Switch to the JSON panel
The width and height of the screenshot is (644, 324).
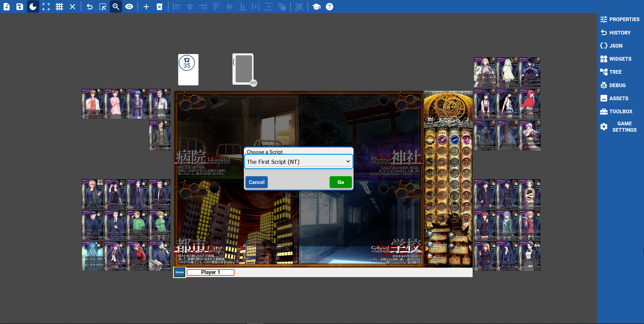(611, 46)
